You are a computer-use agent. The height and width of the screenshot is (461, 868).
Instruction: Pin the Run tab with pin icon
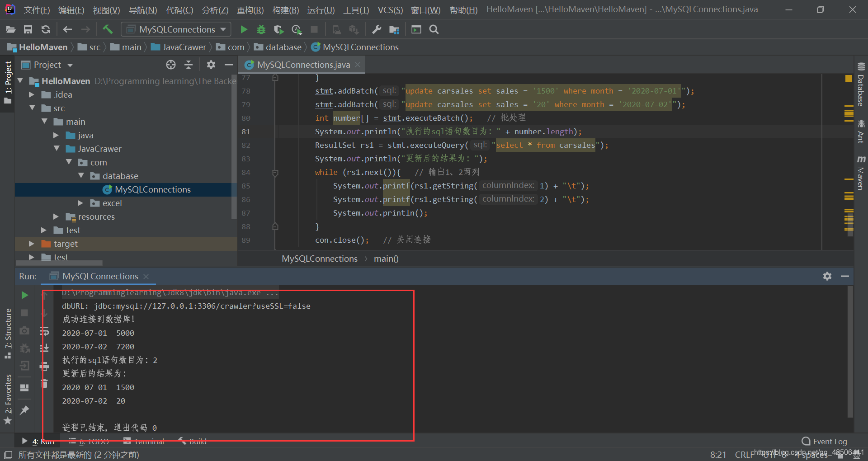click(25, 410)
